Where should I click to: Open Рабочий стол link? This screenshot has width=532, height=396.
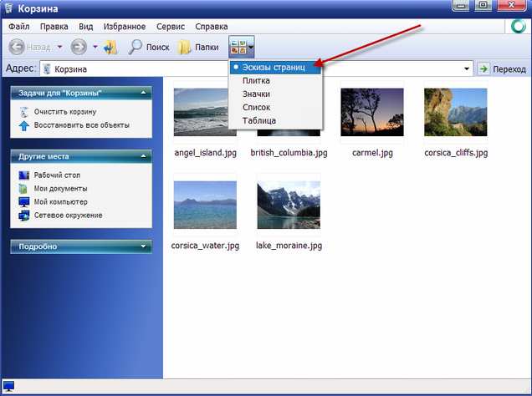(x=57, y=175)
